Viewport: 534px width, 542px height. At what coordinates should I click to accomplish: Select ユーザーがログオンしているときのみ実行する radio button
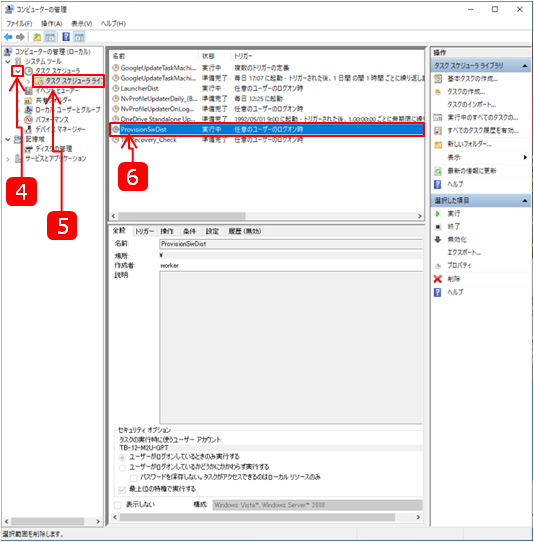(x=122, y=457)
